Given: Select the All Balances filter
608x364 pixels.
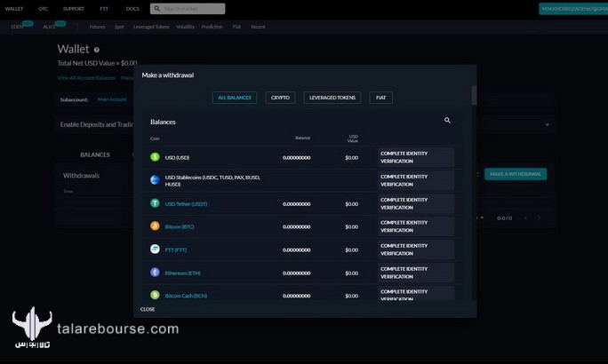Looking at the screenshot, I should [x=235, y=98].
